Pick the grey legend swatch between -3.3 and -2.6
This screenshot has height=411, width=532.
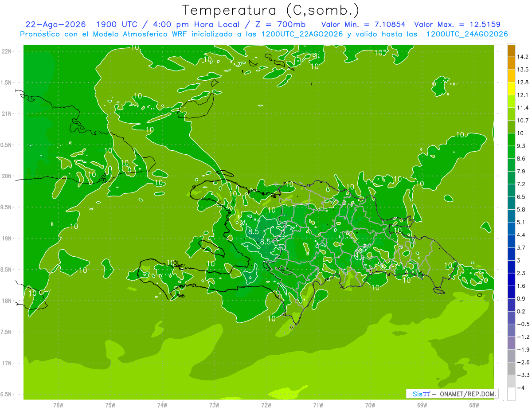511,369
